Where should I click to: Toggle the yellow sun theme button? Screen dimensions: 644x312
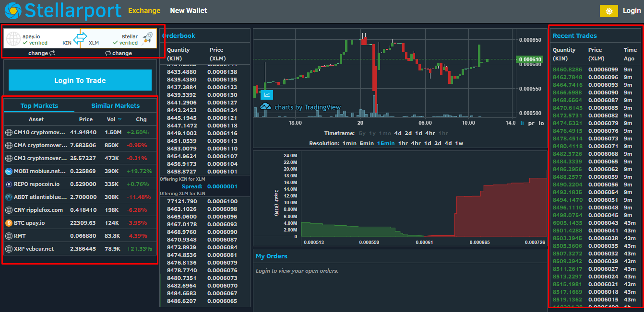pyautogui.click(x=609, y=11)
